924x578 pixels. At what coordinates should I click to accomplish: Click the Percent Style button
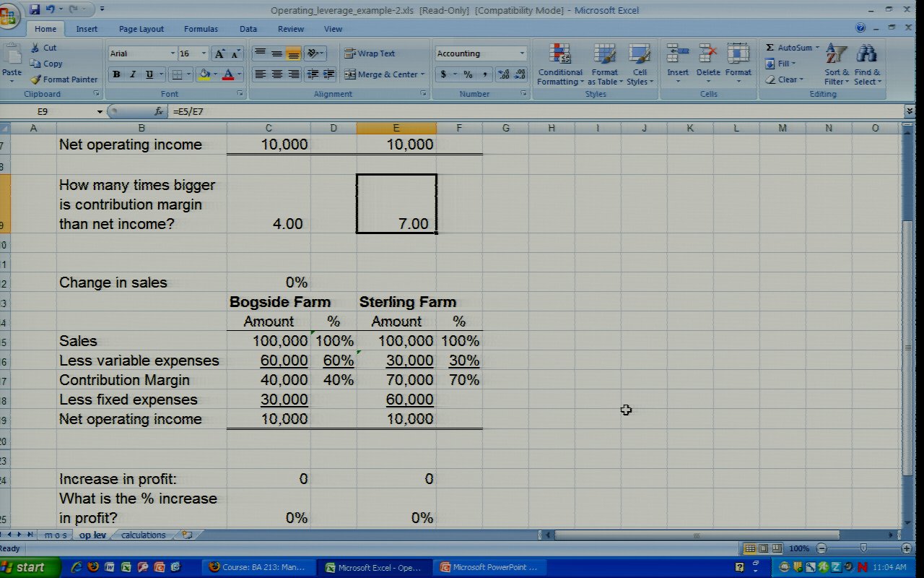[x=468, y=74]
